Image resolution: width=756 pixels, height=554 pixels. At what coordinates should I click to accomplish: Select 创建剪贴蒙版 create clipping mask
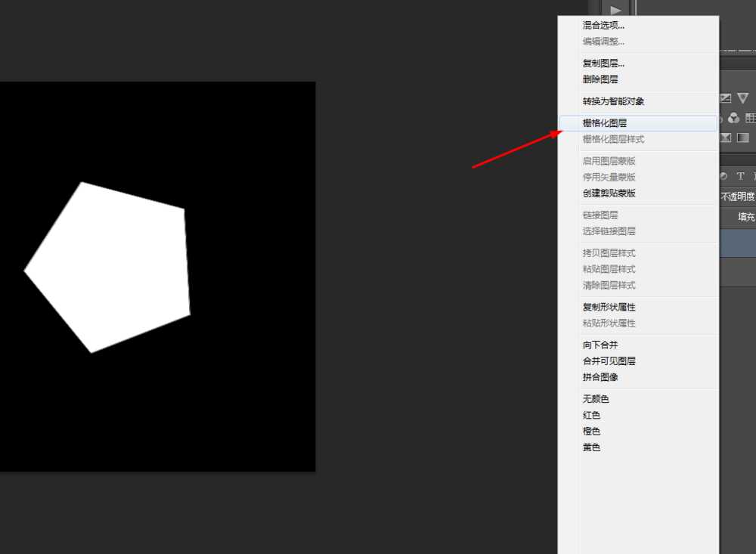click(610, 193)
